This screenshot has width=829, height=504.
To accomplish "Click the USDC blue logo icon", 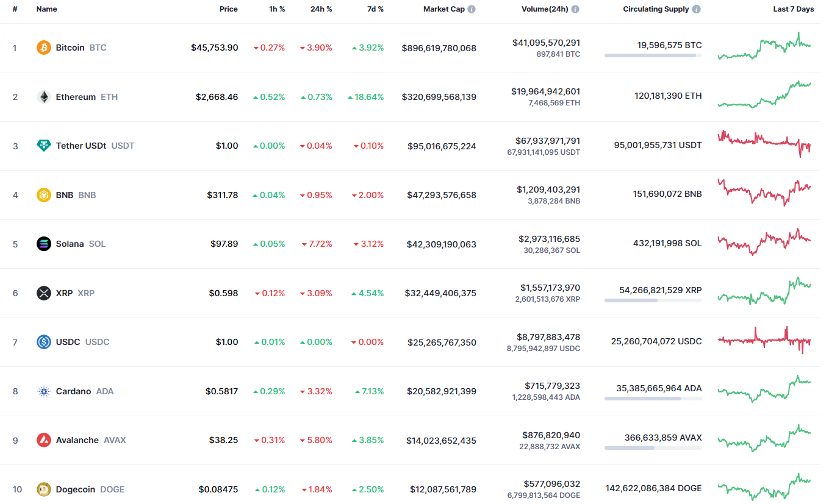I will point(44,342).
